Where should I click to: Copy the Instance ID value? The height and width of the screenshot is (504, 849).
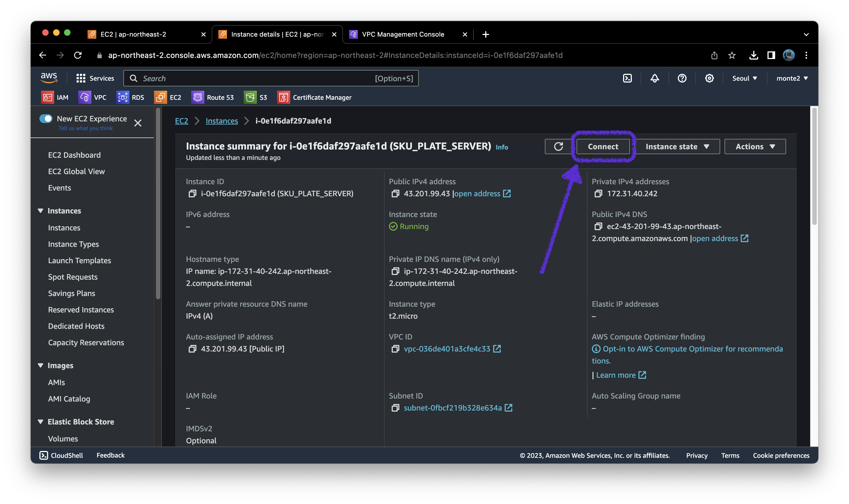coord(192,194)
